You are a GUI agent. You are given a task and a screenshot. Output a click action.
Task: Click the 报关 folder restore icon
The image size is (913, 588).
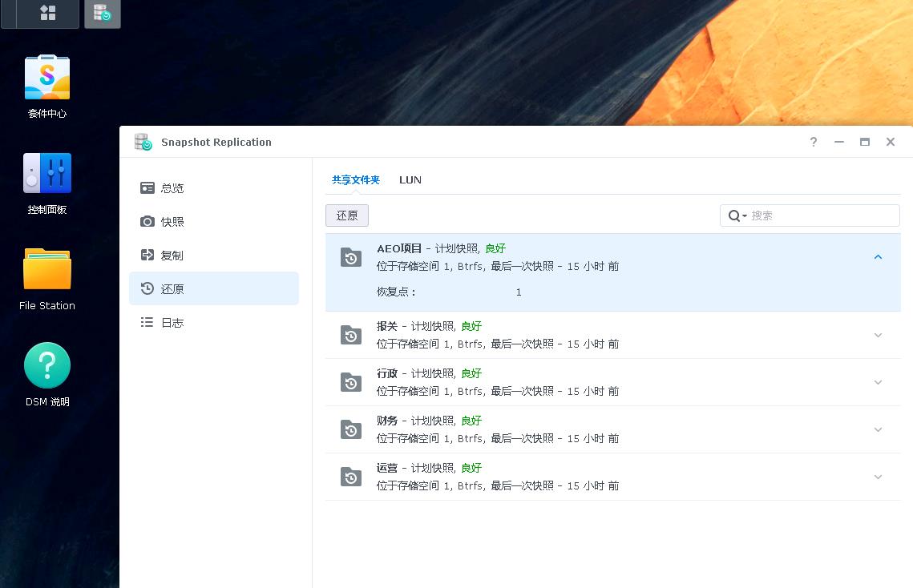point(351,335)
